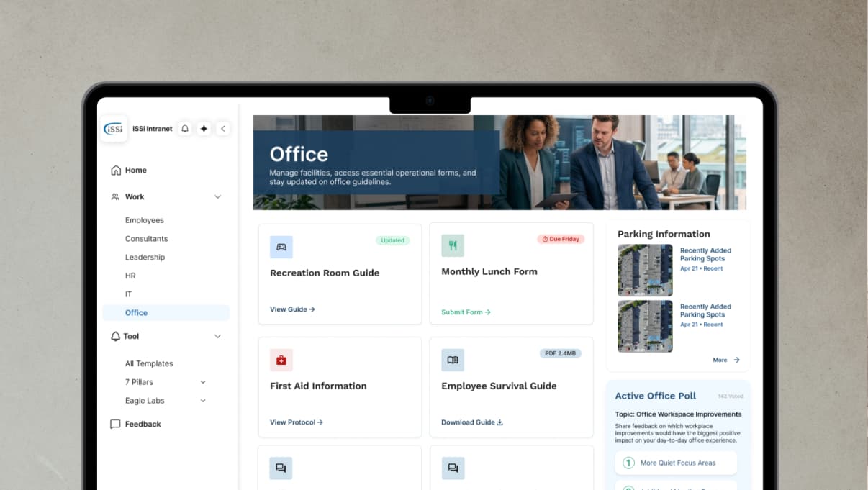Click first Recently Added Parking Spots title
This screenshot has height=490, width=868.
coord(705,255)
